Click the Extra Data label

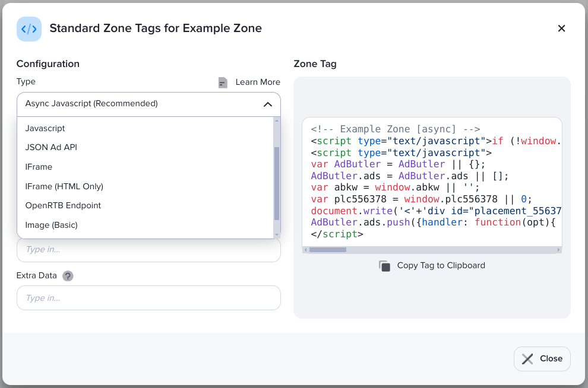pos(37,276)
